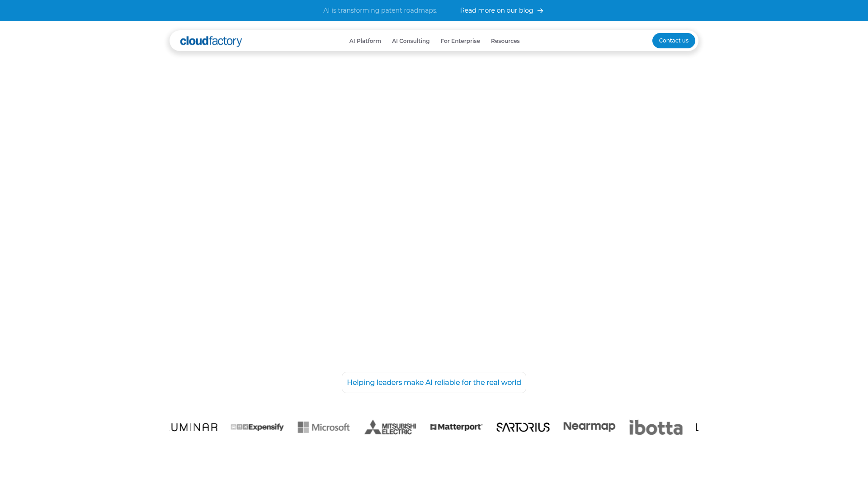This screenshot has width=868, height=488.
Task: Expand the Resources navigation menu
Action: [x=505, y=41]
